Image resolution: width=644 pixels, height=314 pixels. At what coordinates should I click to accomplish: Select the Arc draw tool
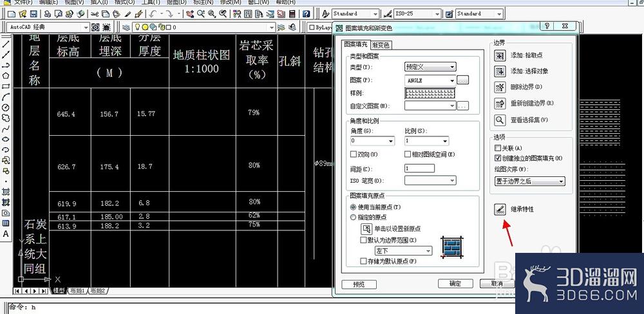click(x=6, y=97)
